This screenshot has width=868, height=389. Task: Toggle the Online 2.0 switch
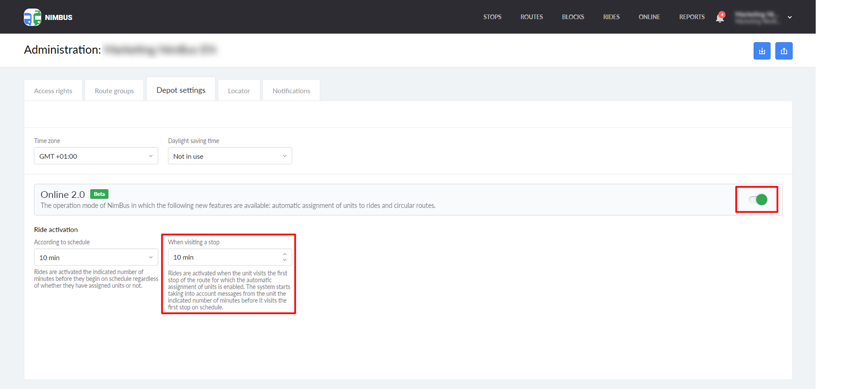[x=758, y=200]
